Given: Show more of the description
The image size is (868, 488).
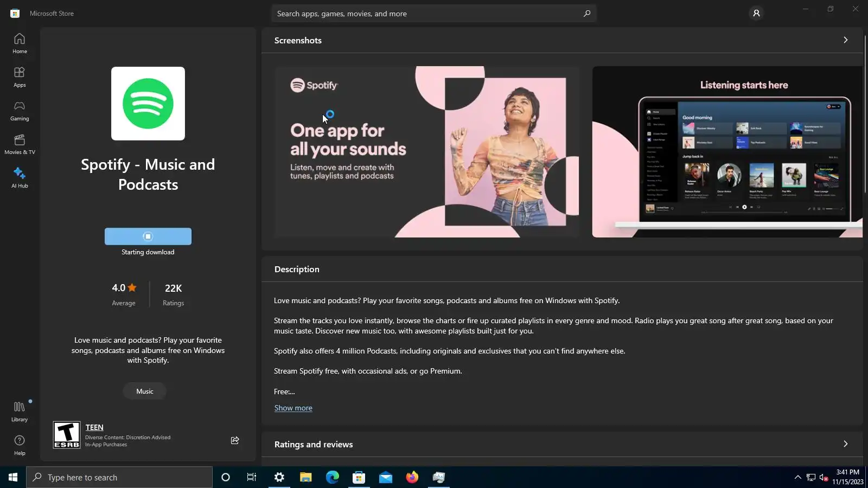Looking at the screenshot, I should click(293, 408).
